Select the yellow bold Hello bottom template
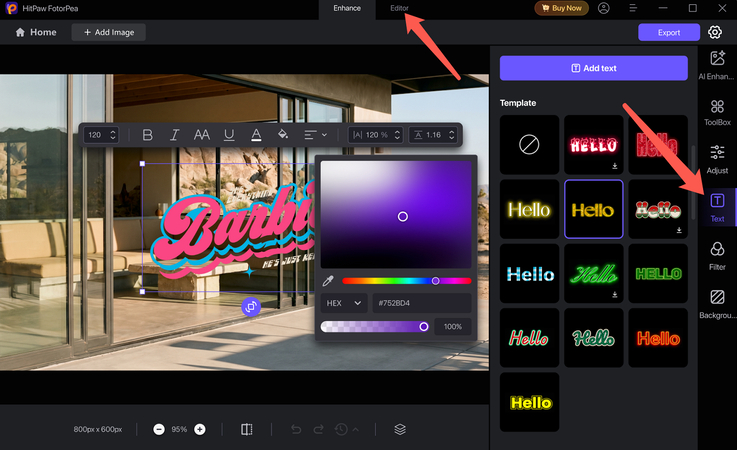 (529, 402)
